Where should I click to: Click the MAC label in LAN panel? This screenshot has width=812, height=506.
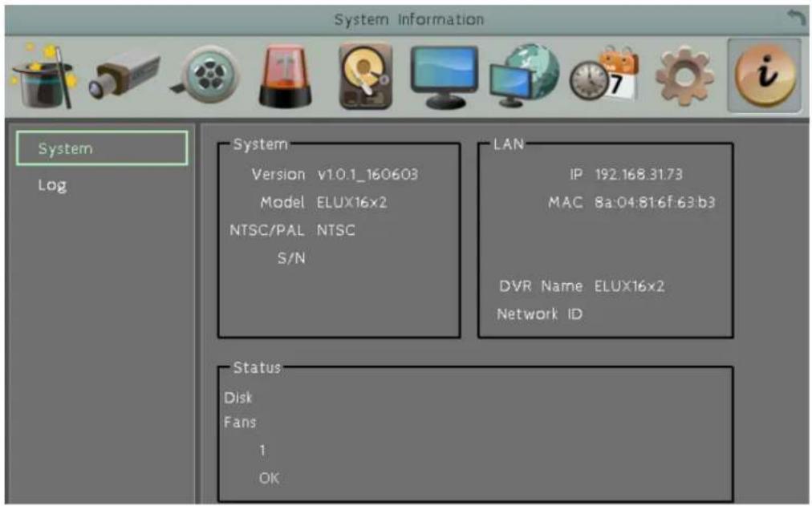point(566,202)
